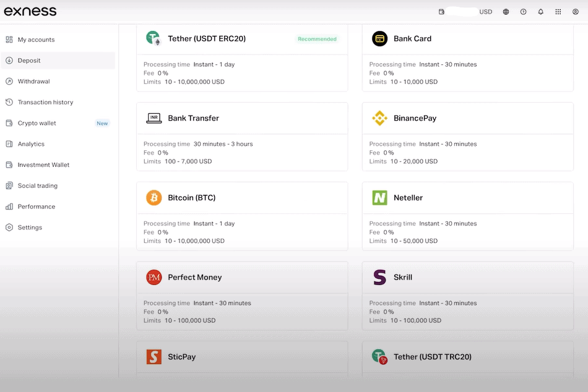Click the Bitcoin (BTC) orange icon
The height and width of the screenshot is (392, 588).
coord(153,198)
